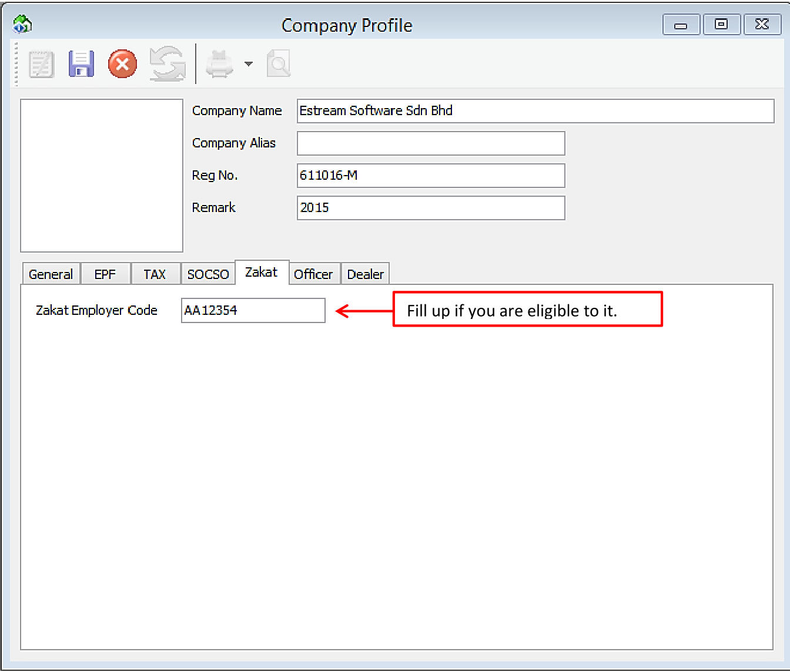Click the Zakat Employer Code field

coord(253,311)
